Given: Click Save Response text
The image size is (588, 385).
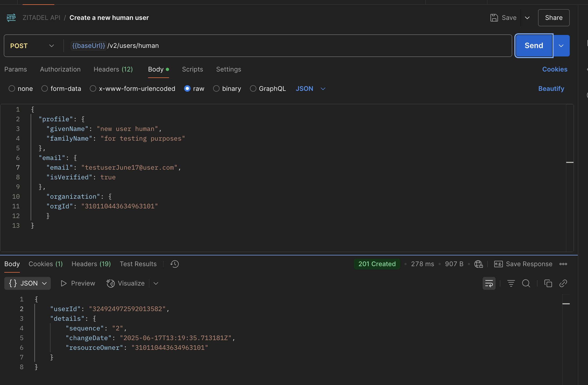Looking at the screenshot, I should (529, 264).
